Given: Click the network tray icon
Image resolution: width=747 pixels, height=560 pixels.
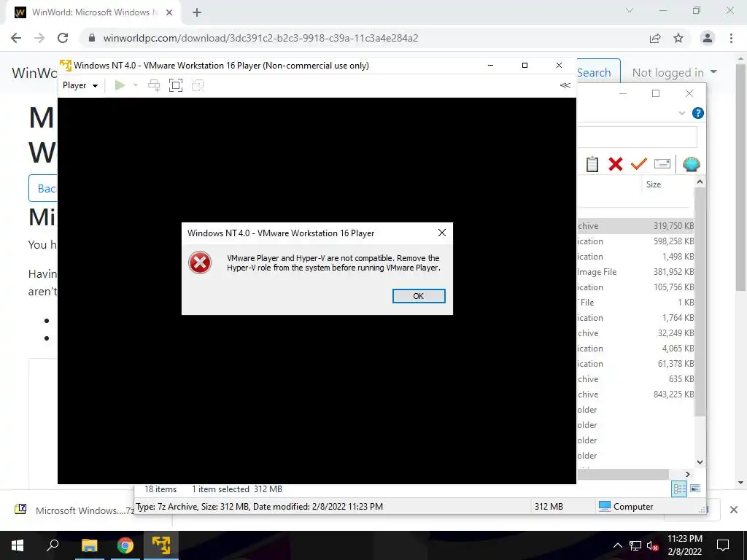Looking at the screenshot, I should [x=635, y=545].
